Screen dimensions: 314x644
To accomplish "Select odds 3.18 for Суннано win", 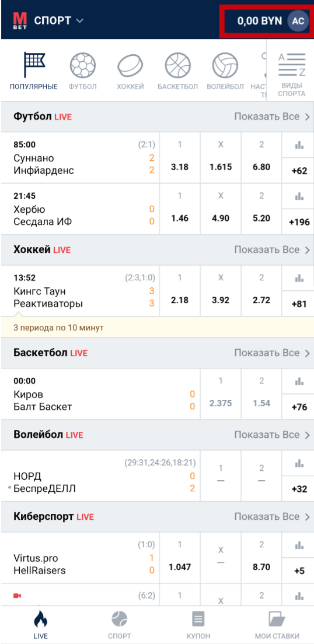I will tap(179, 158).
